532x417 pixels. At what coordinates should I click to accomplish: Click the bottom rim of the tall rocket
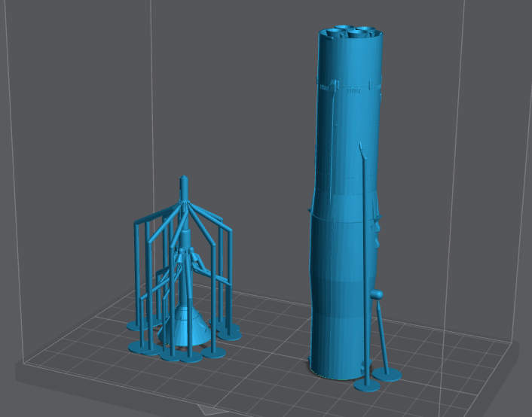coord(335,373)
